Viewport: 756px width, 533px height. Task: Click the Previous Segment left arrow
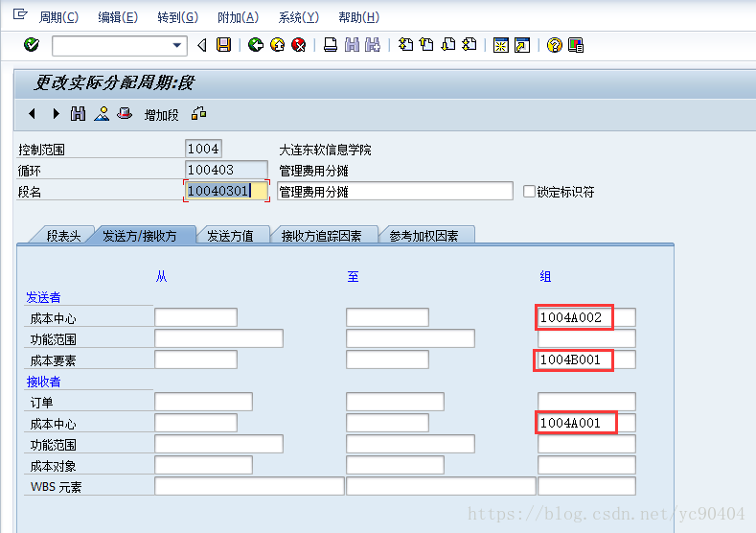pyautogui.click(x=32, y=114)
